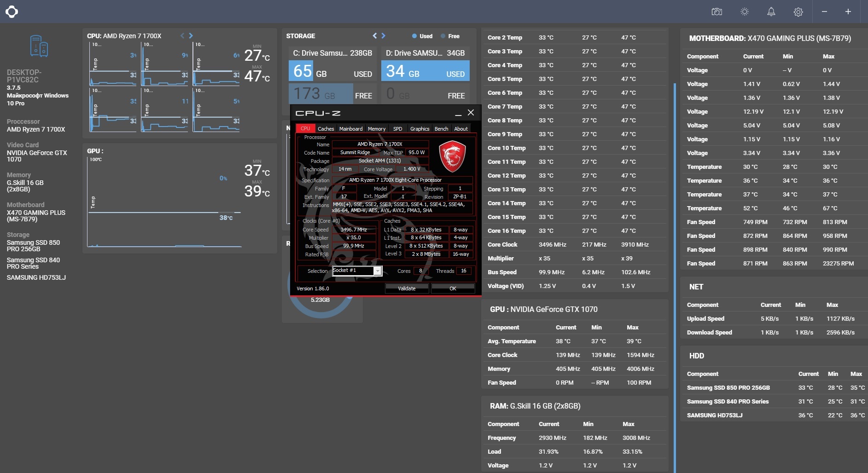Screen dimensions: 868x473
Task: Take a screenshot with the camera icon
Action: 717,12
